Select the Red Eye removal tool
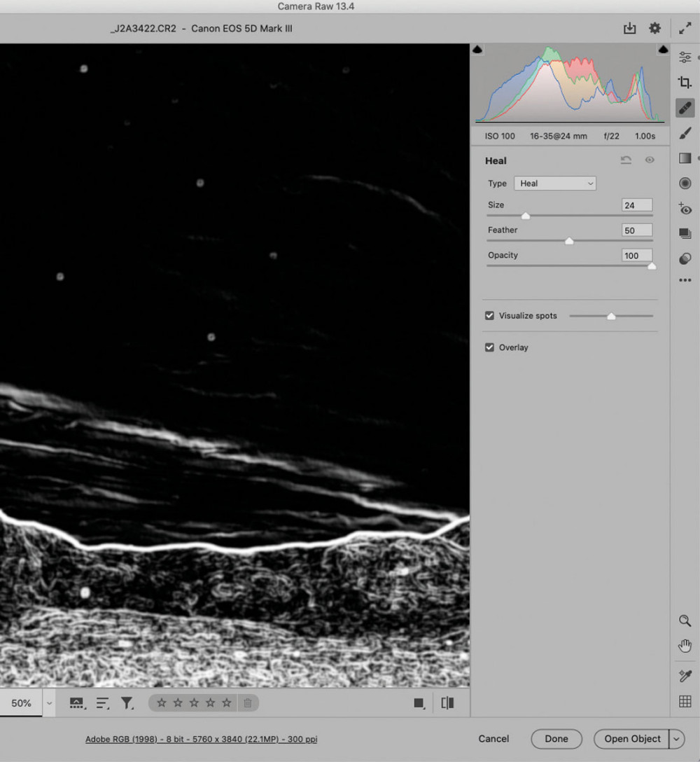The image size is (700, 762). 685,209
